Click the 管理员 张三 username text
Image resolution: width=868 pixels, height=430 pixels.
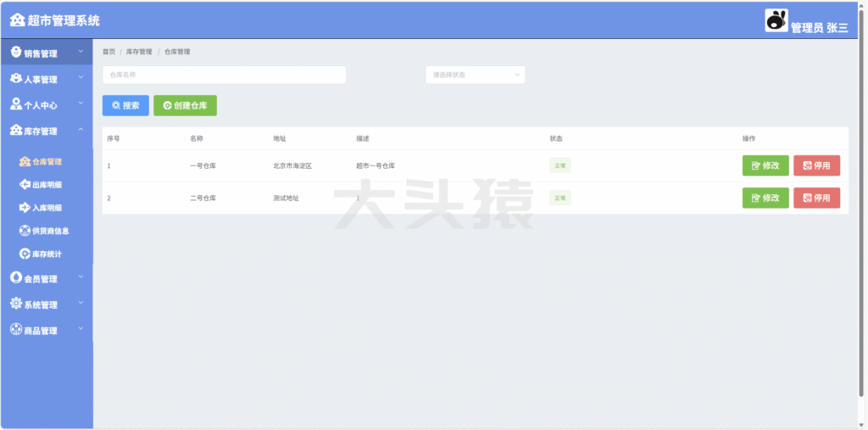pyautogui.click(x=820, y=28)
